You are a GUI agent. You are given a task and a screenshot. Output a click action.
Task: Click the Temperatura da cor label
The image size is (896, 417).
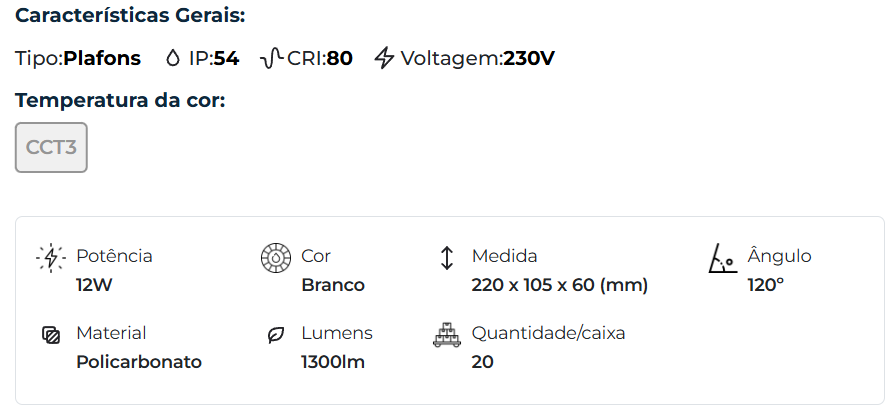[x=120, y=101]
